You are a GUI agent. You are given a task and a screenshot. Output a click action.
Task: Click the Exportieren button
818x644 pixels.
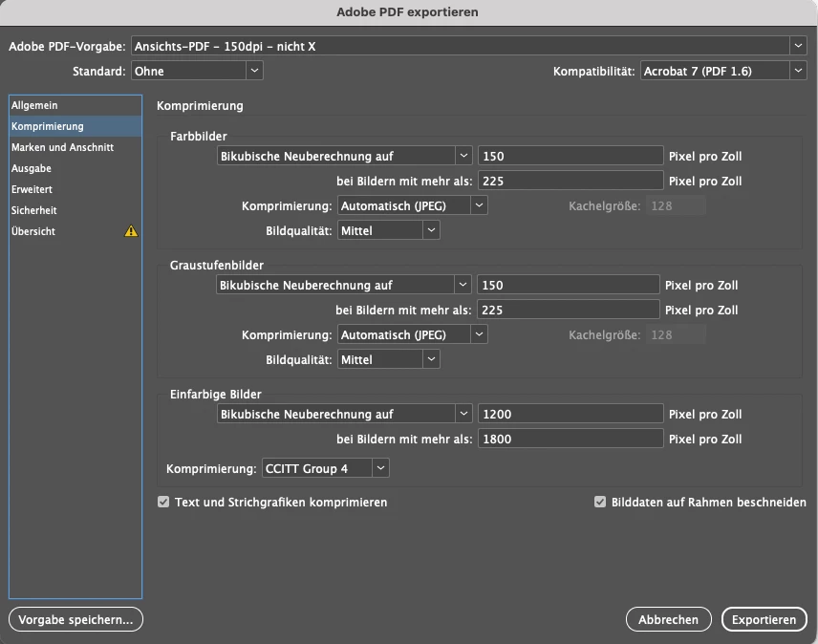tap(764, 619)
